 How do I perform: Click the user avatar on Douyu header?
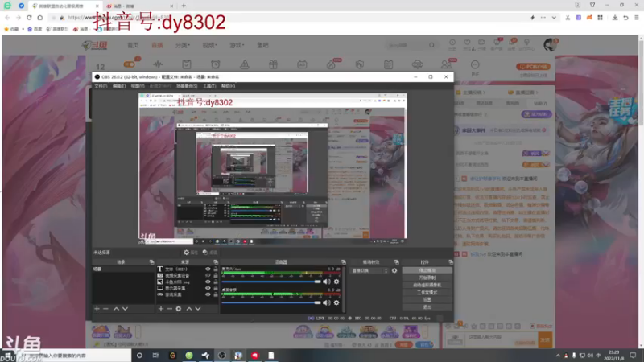coord(551,45)
